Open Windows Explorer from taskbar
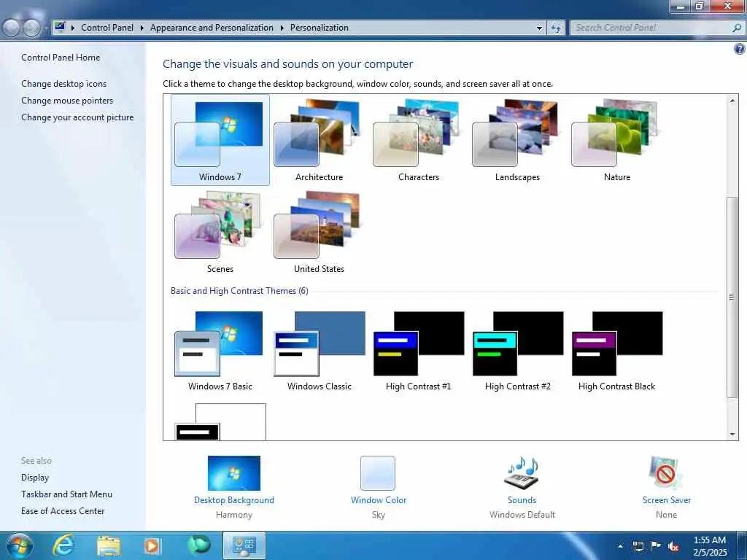Viewport: 747px width, 560px height. click(109, 545)
